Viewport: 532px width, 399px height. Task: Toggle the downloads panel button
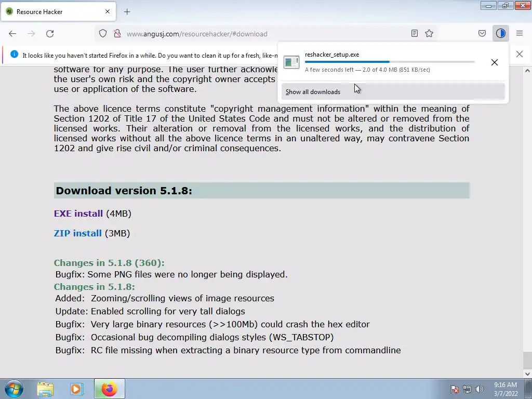[x=501, y=33]
